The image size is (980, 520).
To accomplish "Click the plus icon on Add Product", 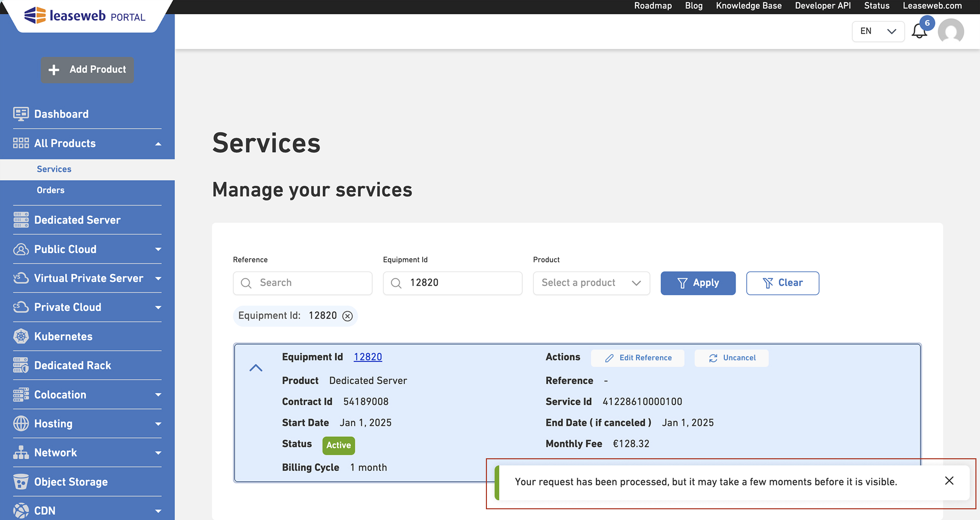I will 54,70.
